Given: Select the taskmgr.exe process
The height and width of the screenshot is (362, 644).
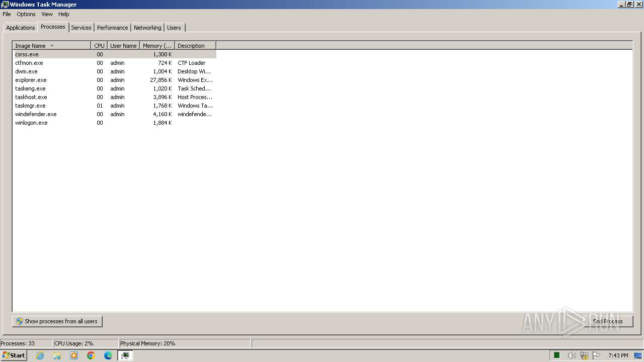Looking at the screenshot, I should (115, 106).
